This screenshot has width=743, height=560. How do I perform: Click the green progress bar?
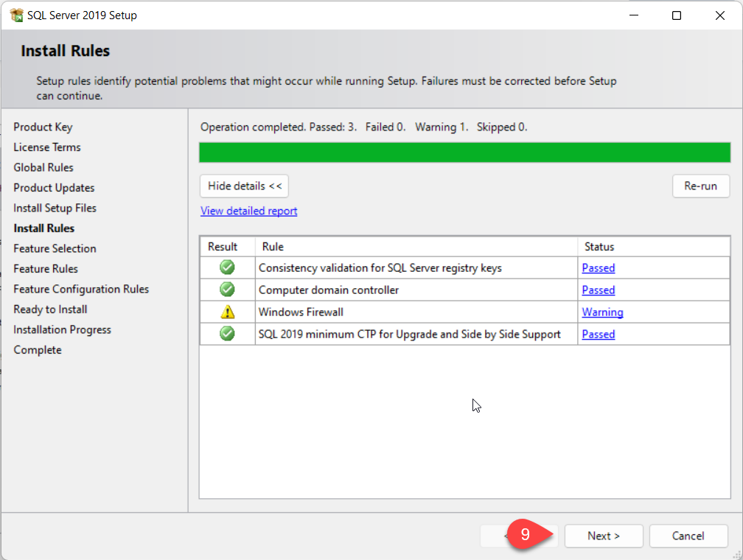(464, 153)
